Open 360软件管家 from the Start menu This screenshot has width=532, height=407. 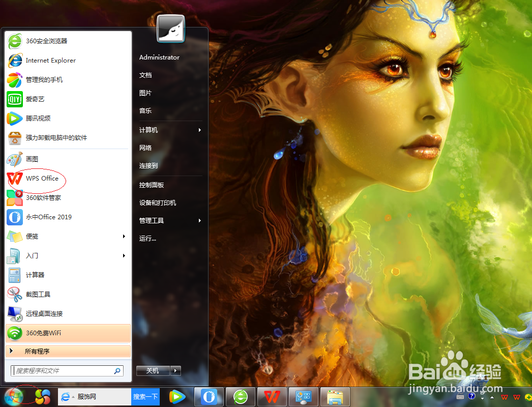click(68, 198)
